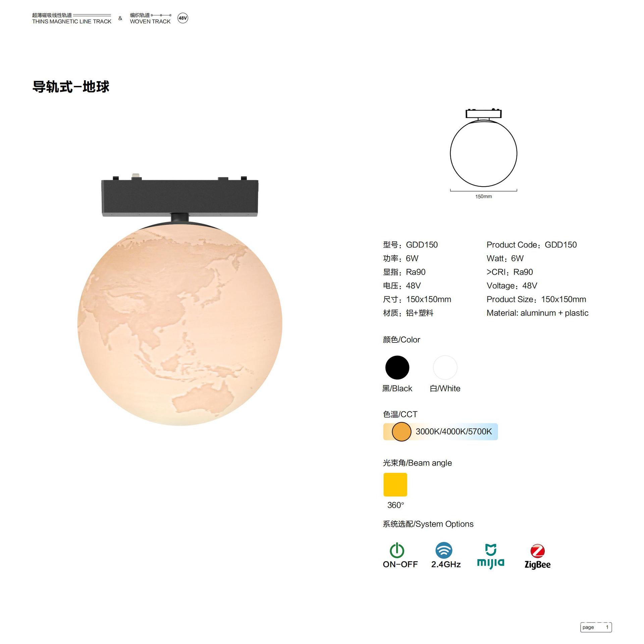The image size is (644, 644).
Task: Click the yellow 360° beam angle square
Action: pos(395,484)
